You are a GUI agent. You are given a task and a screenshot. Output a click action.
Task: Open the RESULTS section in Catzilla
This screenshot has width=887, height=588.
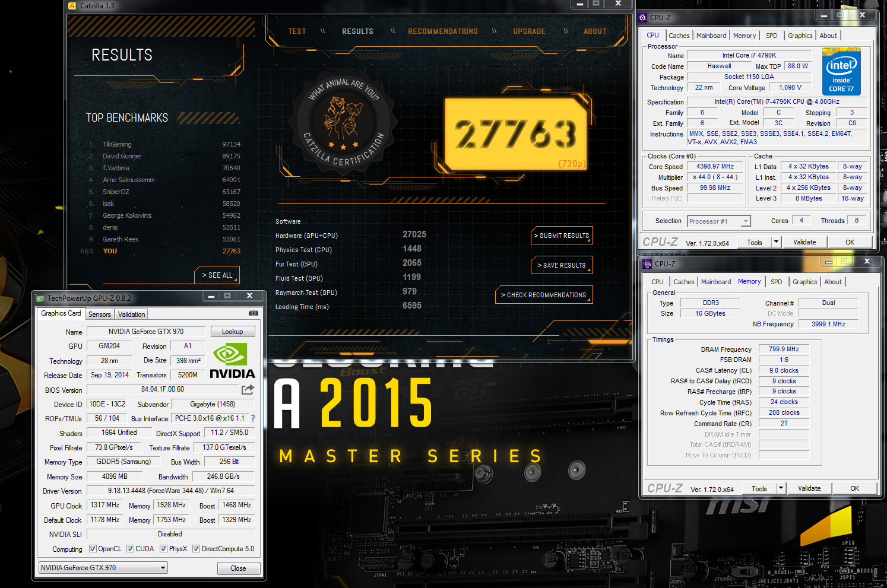357,31
